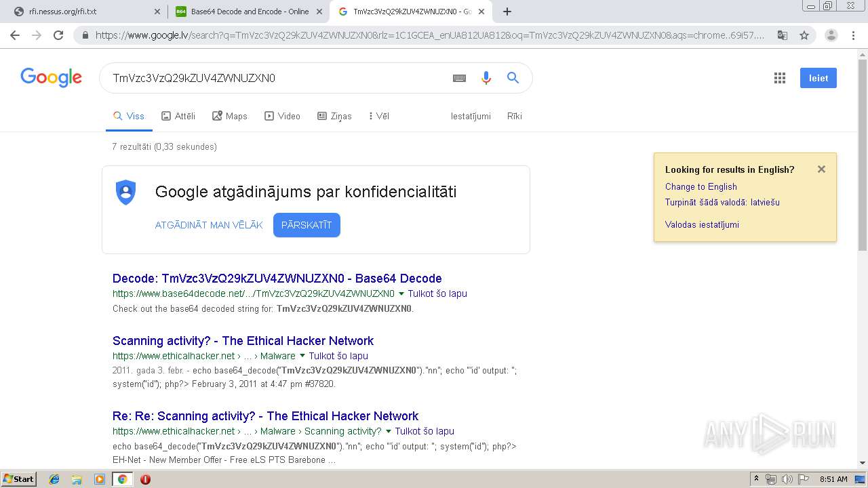This screenshot has width=868, height=488.
Task: Click Tulkot šo lapu for base64decode result
Action: click(437, 293)
